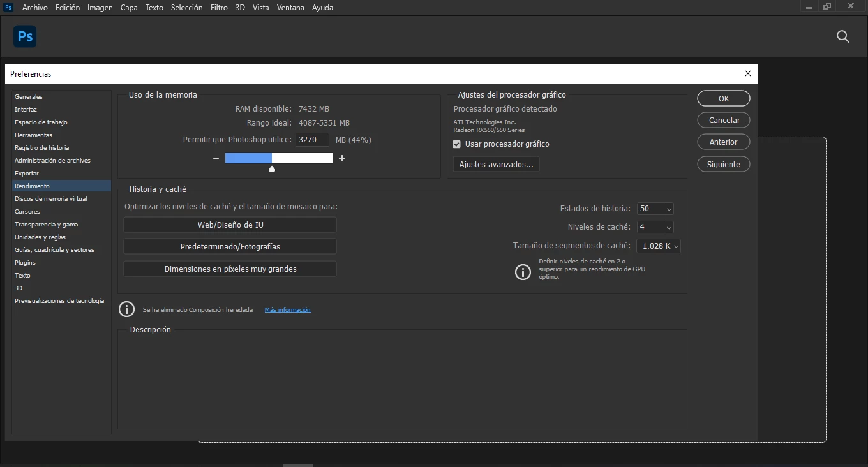Open the Edición menu
Screen dimensions: 868x467
pyautogui.click(x=68, y=8)
